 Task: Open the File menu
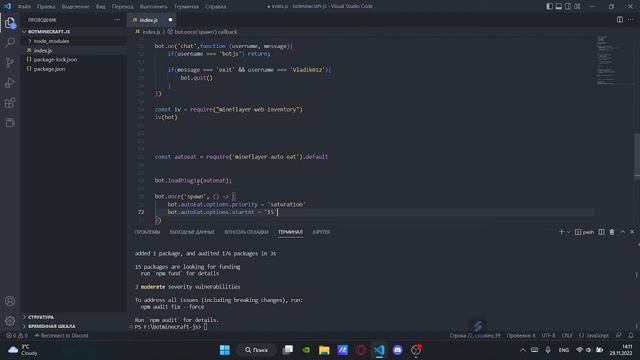[24, 7]
